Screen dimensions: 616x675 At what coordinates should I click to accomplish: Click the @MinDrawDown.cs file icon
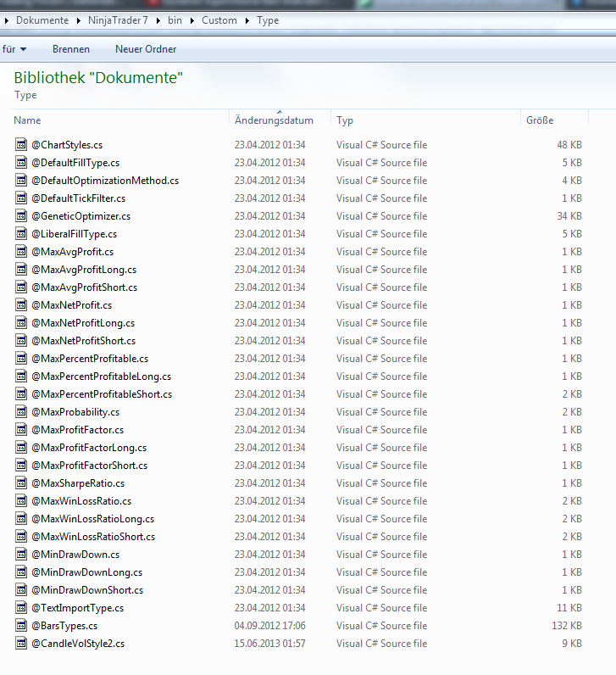click(x=21, y=555)
